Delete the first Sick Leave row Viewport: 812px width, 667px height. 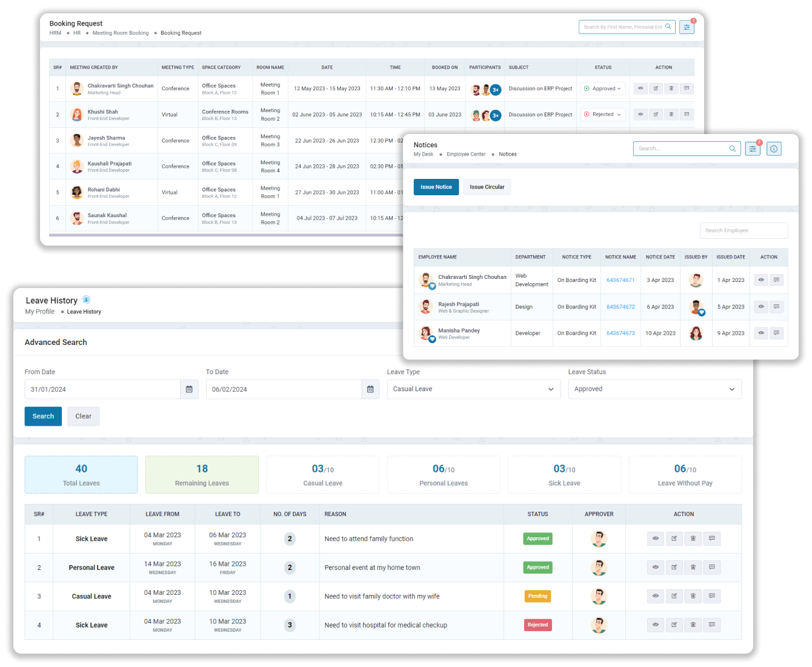pyautogui.click(x=693, y=538)
